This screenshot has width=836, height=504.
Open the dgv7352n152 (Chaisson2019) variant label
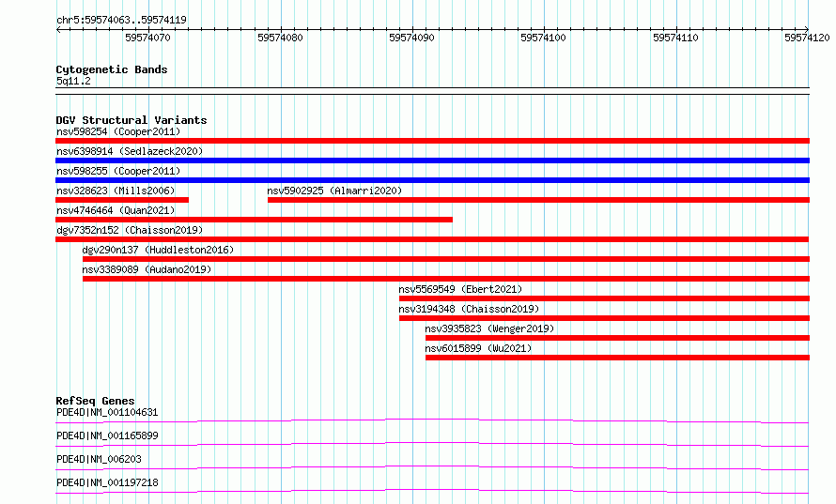click(130, 230)
